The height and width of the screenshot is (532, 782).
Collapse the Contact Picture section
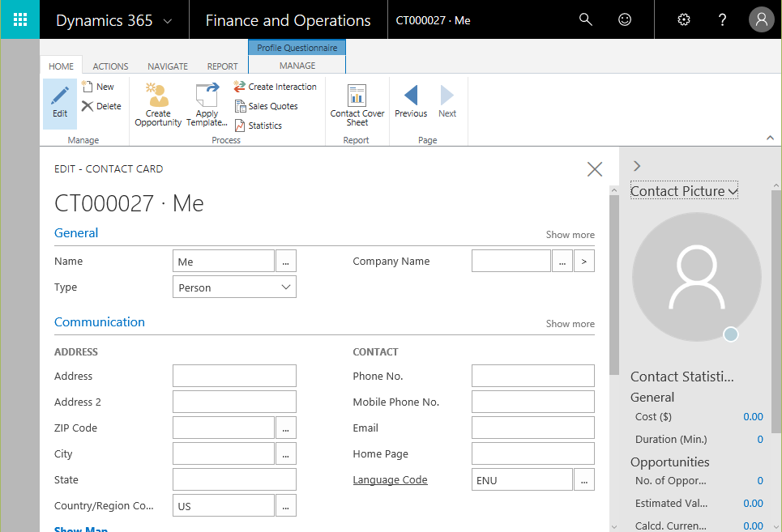click(684, 191)
